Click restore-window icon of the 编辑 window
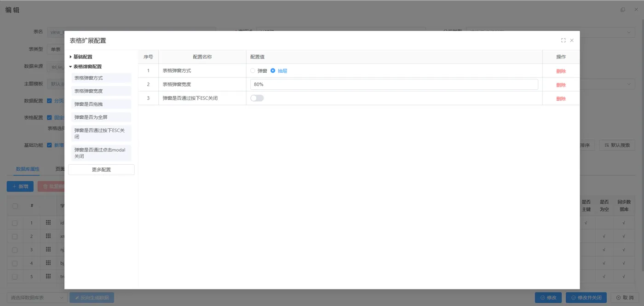 pyautogui.click(x=623, y=10)
